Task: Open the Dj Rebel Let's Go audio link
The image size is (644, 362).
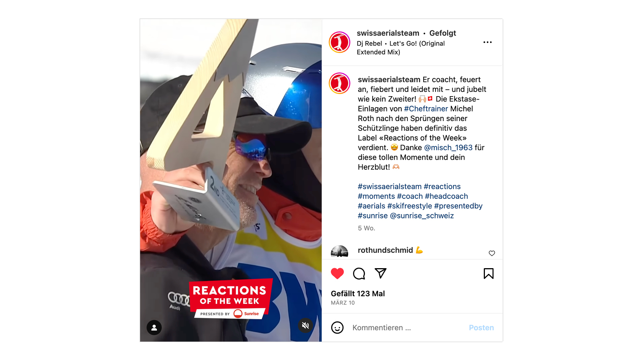Action: pyautogui.click(x=401, y=48)
